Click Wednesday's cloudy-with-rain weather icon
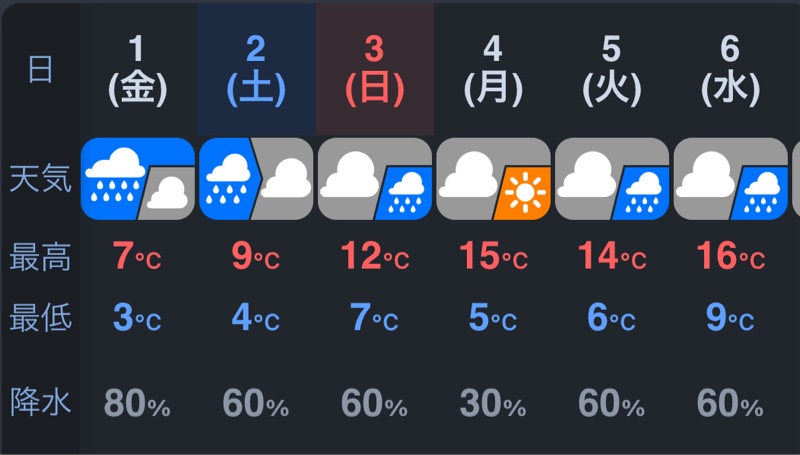 731,179
